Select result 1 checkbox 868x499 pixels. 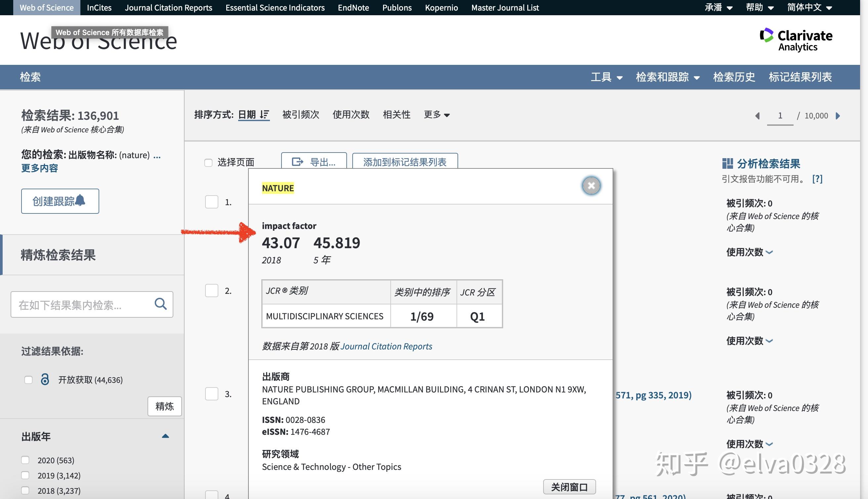(212, 202)
